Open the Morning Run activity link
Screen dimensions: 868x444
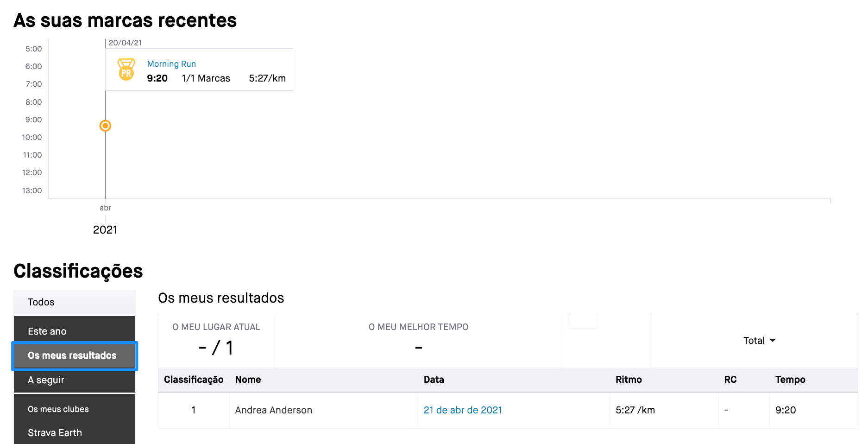point(171,64)
